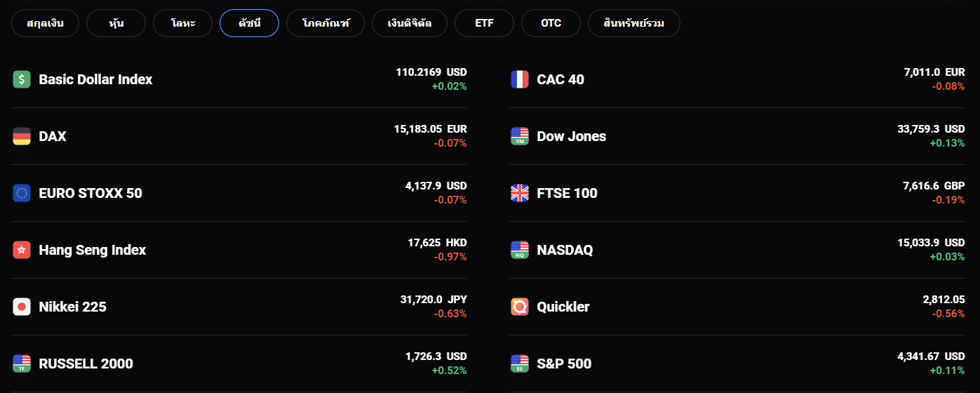Open the OTC category tab

[x=551, y=23]
